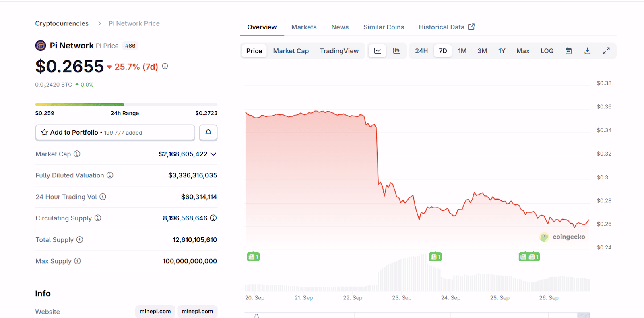Open the Cryptocurrencies breadcrumb link
644x318 pixels.
(62, 23)
